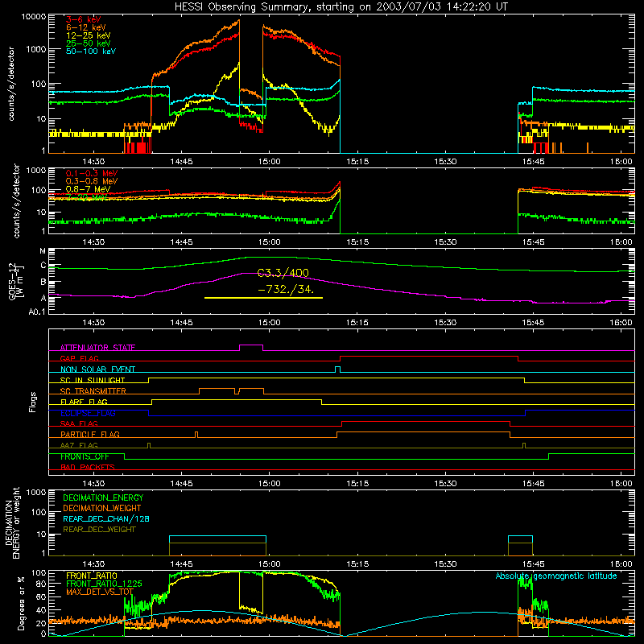Click the ATTENUATOR_STATE flag label
Screen dimensions: 644x644
pyautogui.click(x=97, y=348)
